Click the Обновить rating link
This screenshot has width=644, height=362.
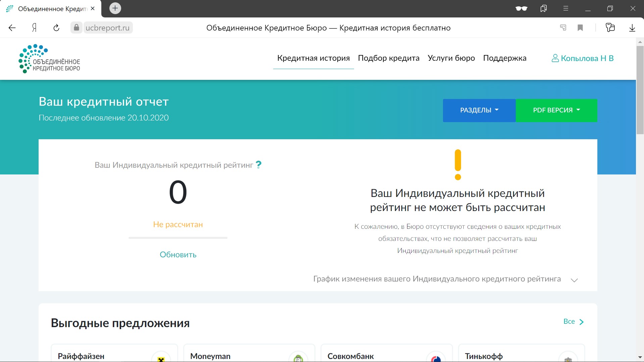click(x=178, y=255)
